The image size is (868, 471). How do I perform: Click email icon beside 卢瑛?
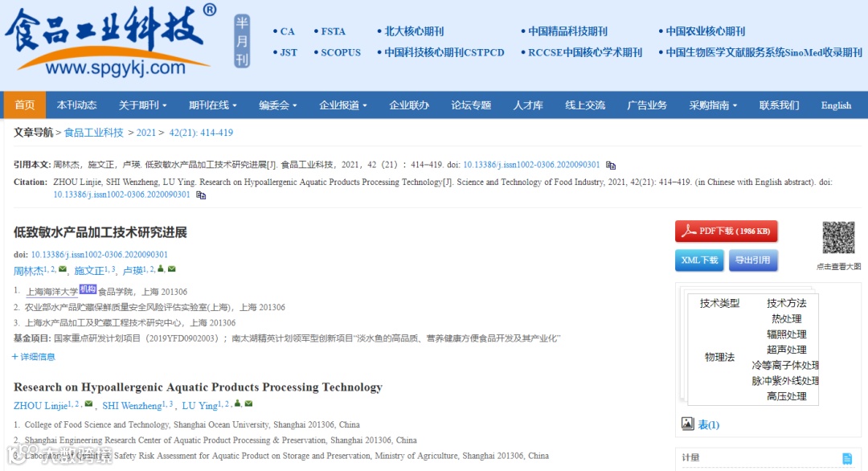[172, 269]
